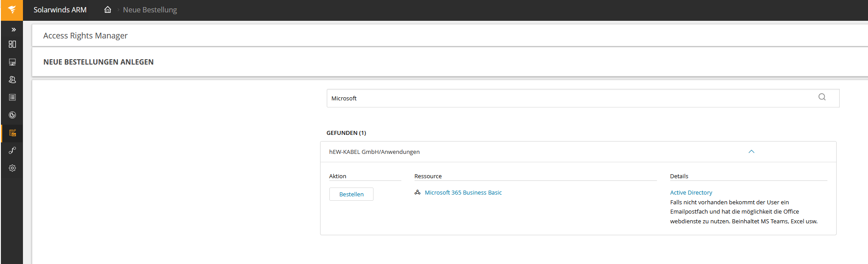Viewport: 868px width, 264px height.
Task: Open the Active Directory details link
Action: coord(691,193)
